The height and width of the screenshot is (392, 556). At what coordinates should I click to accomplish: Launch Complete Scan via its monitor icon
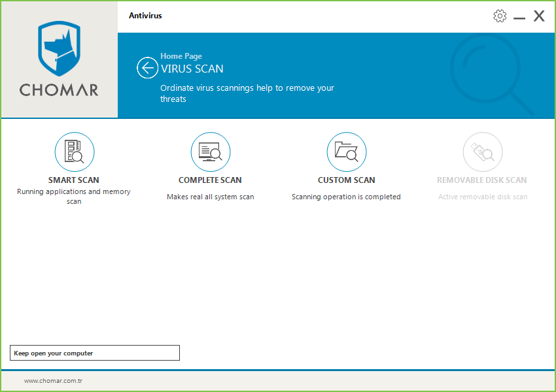pos(211,152)
